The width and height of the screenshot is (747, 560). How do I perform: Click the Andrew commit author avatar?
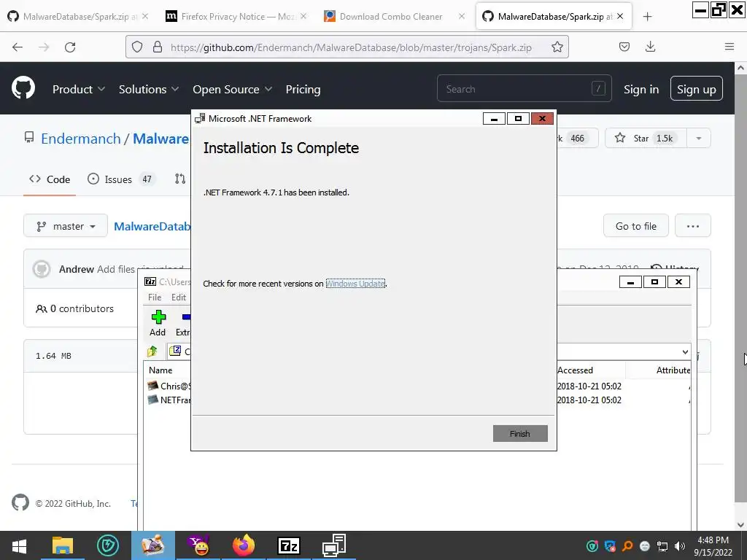(42, 269)
